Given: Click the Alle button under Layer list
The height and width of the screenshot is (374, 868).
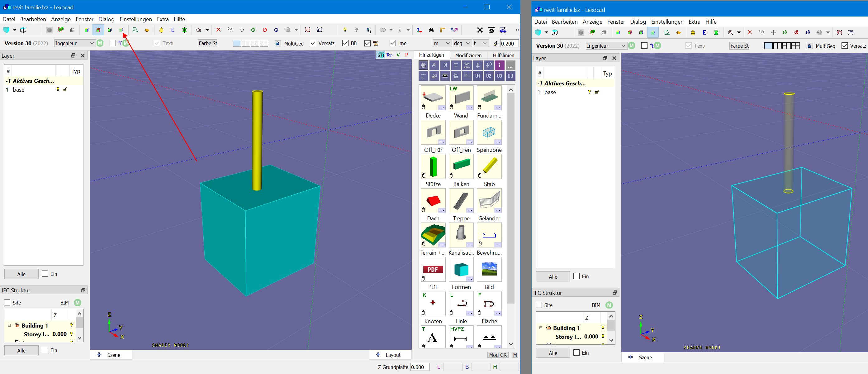Looking at the screenshot, I should (x=21, y=274).
